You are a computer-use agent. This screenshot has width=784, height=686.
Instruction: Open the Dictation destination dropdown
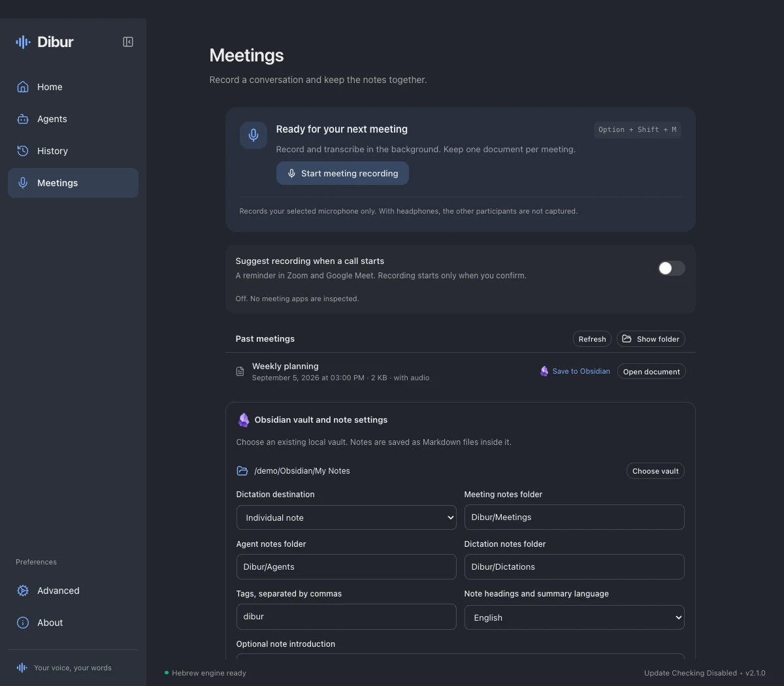tap(346, 517)
